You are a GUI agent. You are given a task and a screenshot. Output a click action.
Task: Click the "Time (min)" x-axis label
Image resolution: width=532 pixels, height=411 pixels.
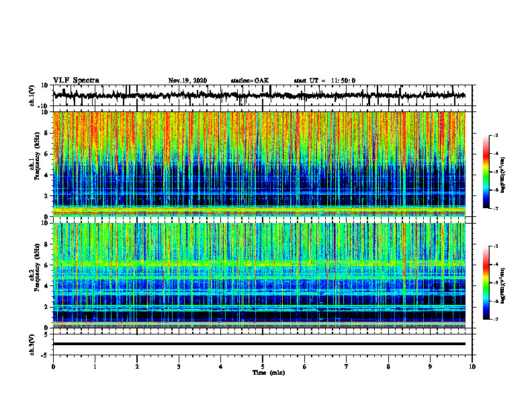[269, 373]
